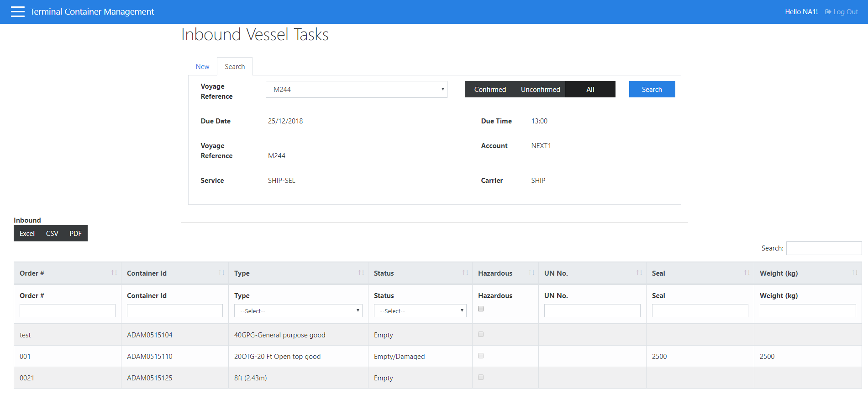Click the Carrier value SHIP
The image size is (868, 395).
pos(538,180)
